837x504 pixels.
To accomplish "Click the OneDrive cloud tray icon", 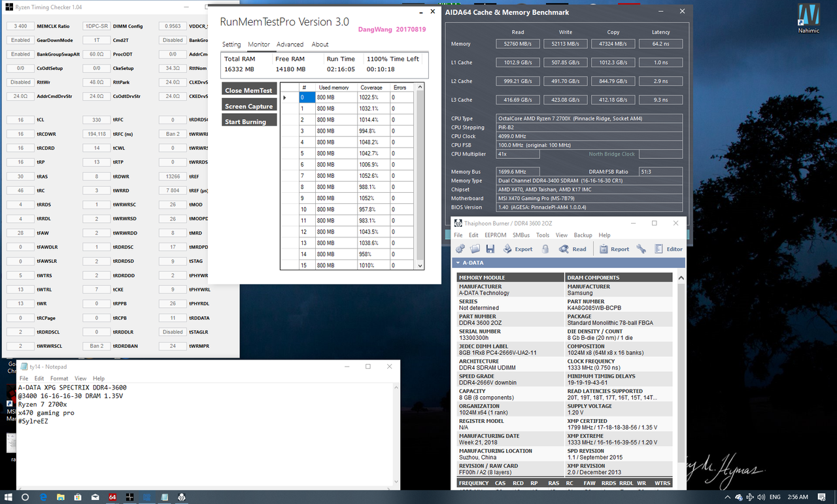I will (739, 497).
